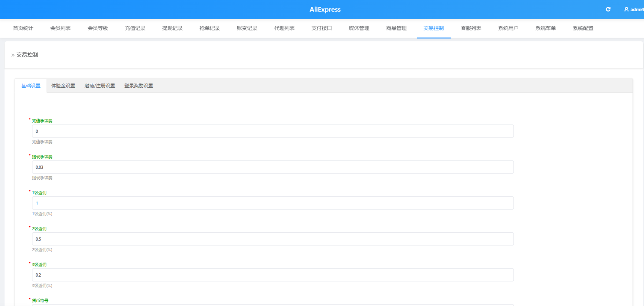This screenshot has width=644, height=306.
Task: Navigate to 媒体管理
Action: pos(359,28)
